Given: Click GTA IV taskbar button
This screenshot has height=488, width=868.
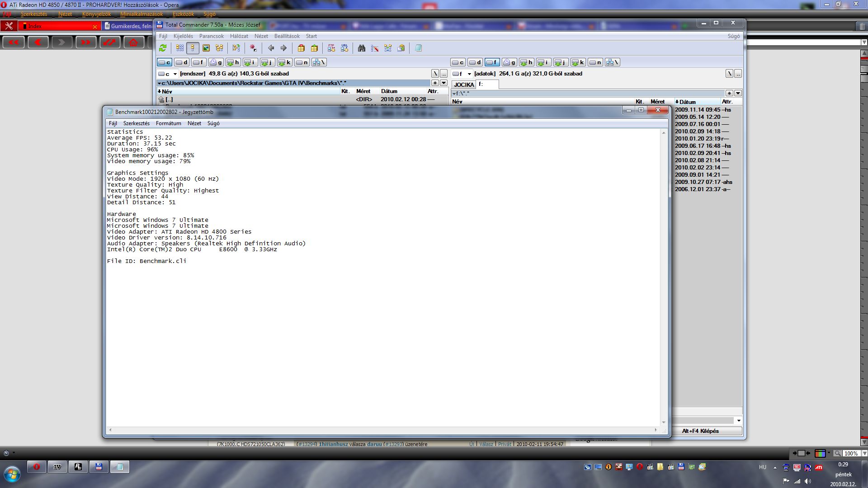Looking at the screenshot, I should [x=57, y=467].
